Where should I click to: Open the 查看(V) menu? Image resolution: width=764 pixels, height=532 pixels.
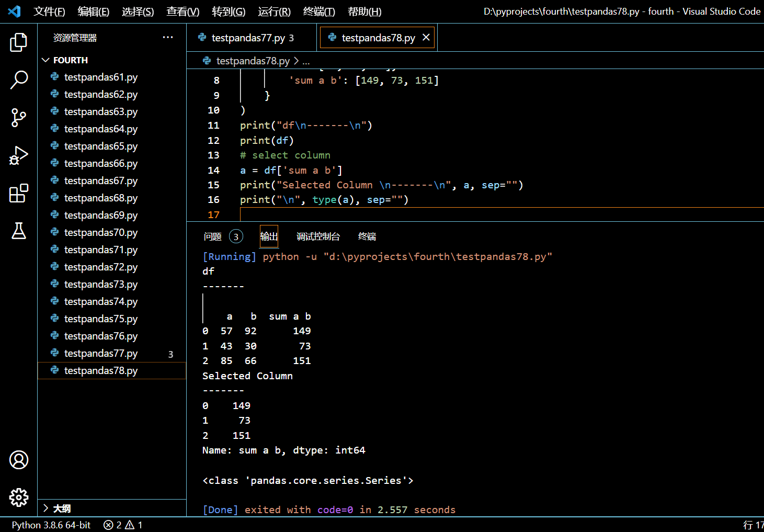point(183,12)
